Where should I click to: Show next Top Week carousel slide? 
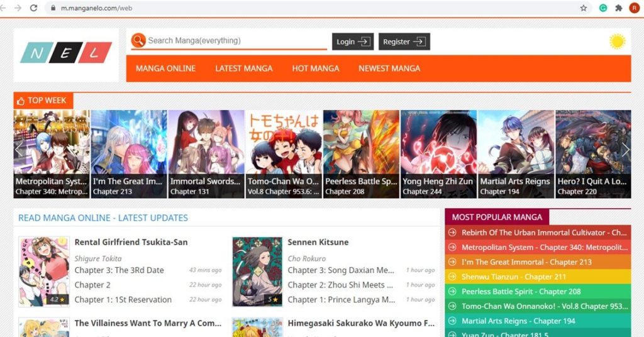pyautogui.click(x=625, y=150)
